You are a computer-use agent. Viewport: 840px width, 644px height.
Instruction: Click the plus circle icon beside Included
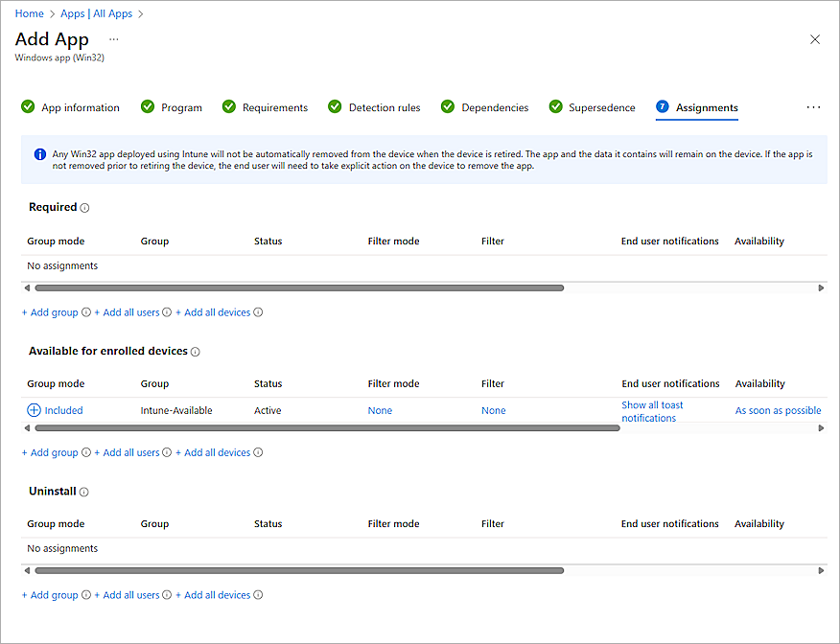[x=32, y=409]
